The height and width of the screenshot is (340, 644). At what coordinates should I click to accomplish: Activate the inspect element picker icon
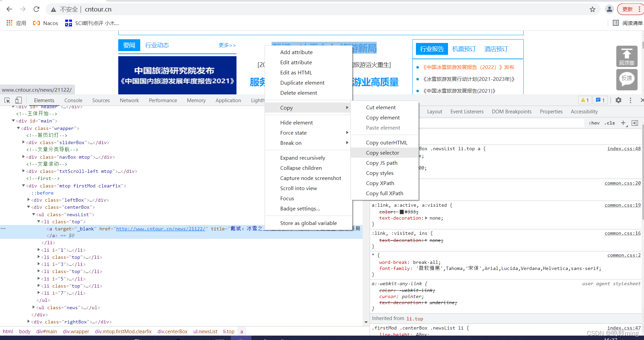[7, 100]
